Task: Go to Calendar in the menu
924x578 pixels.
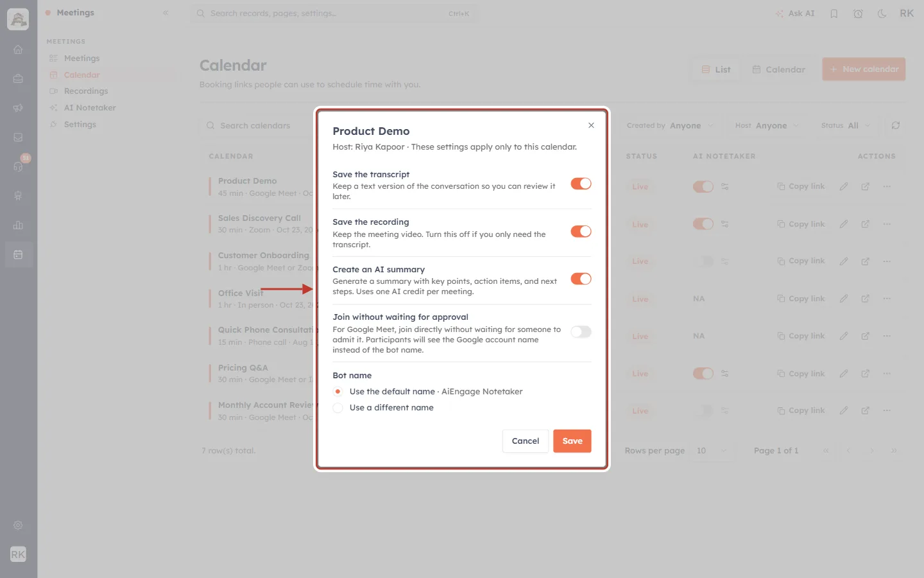Action: [x=81, y=75]
